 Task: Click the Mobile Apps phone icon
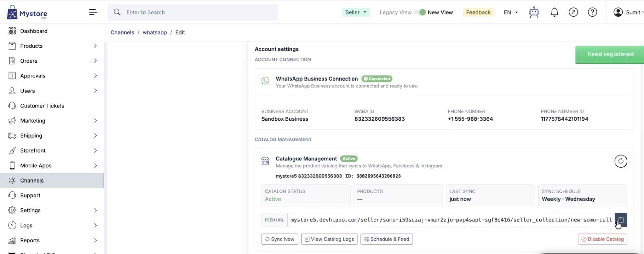[12, 165]
